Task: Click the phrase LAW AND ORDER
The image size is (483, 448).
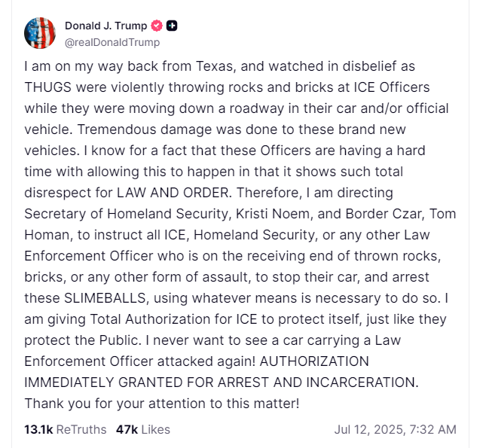Action: pos(173,193)
